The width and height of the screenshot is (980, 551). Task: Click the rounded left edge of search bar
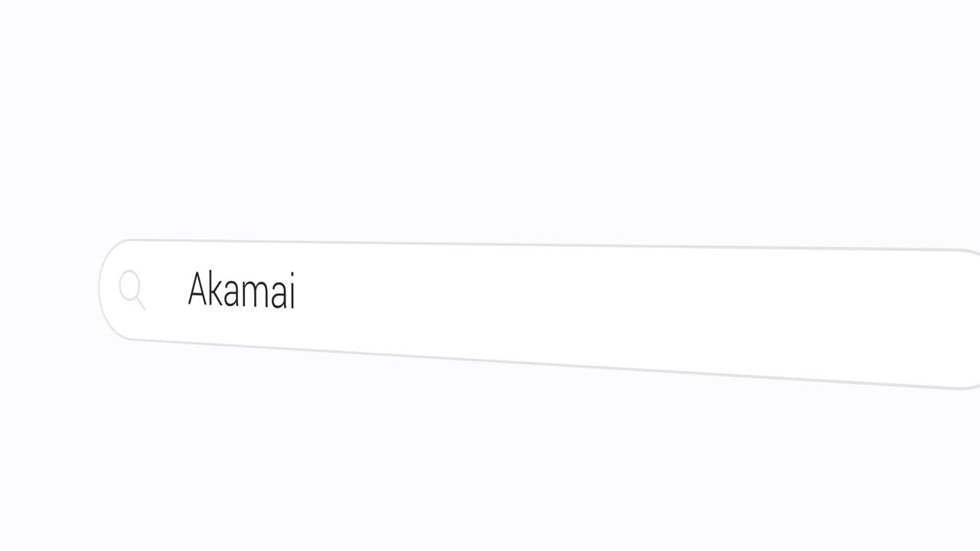click(100, 289)
